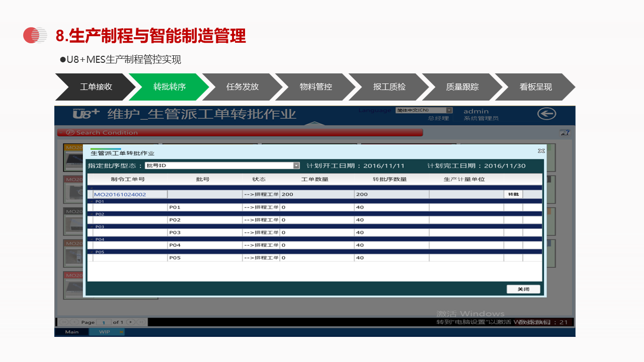Collapse the P05 group header
Screen dimensions: 644x362
(91, 252)
